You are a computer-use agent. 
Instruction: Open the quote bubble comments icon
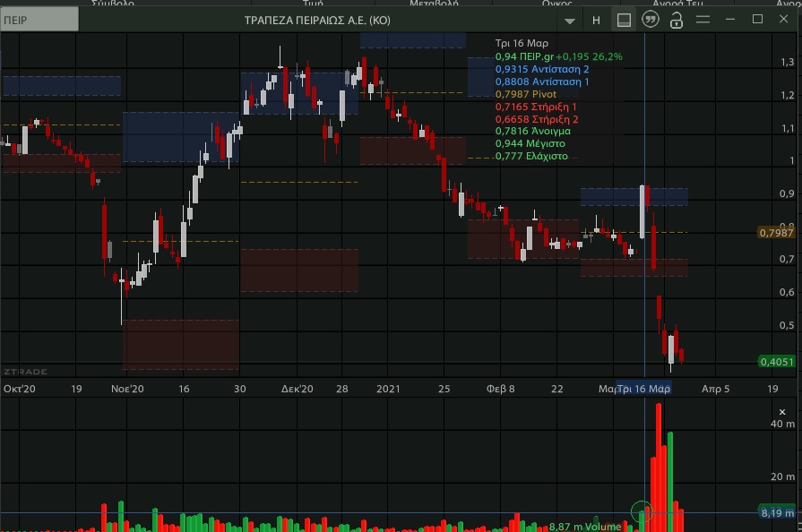tap(650, 20)
